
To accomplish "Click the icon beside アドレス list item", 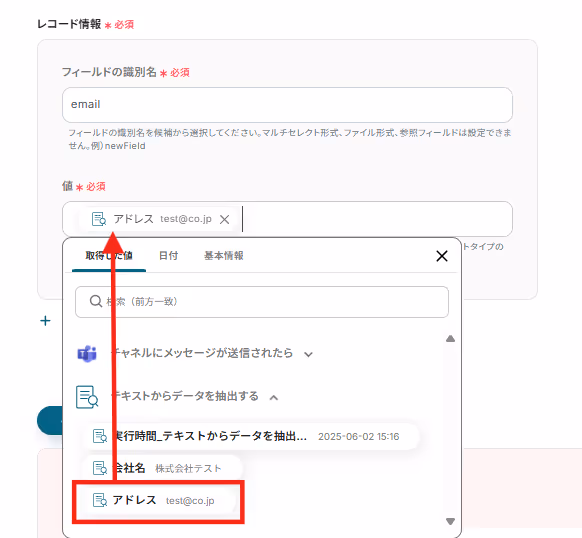I will pos(100,500).
